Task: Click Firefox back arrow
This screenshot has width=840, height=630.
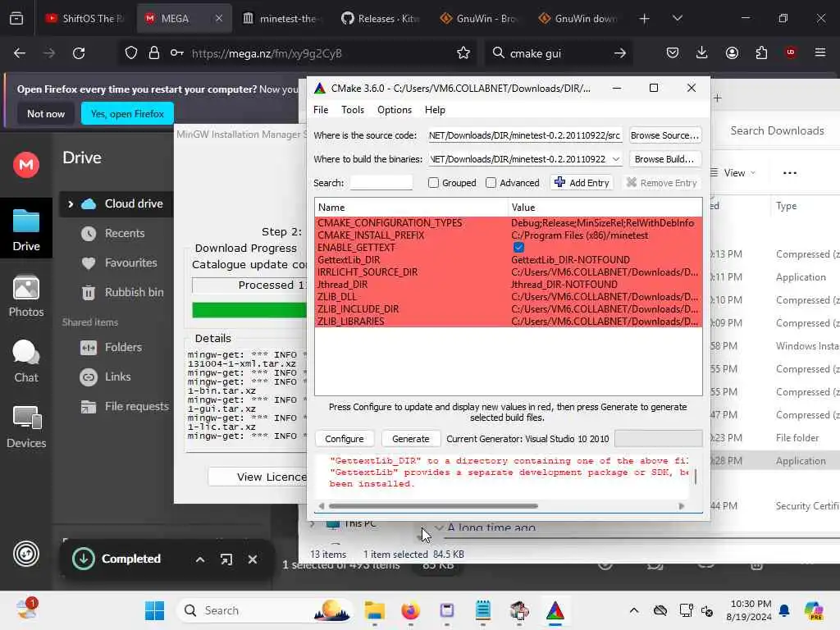Action: pyautogui.click(x=20, y=53)
